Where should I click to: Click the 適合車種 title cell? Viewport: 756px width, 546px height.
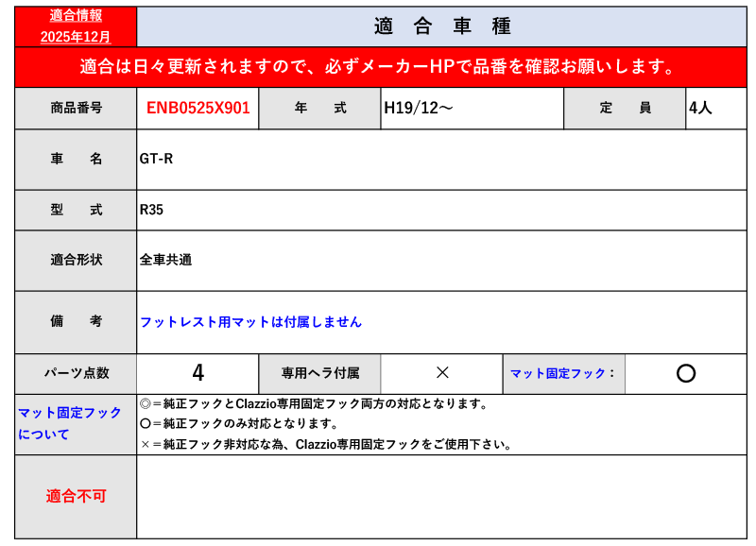pyautogui.click(x=441, y=26)
